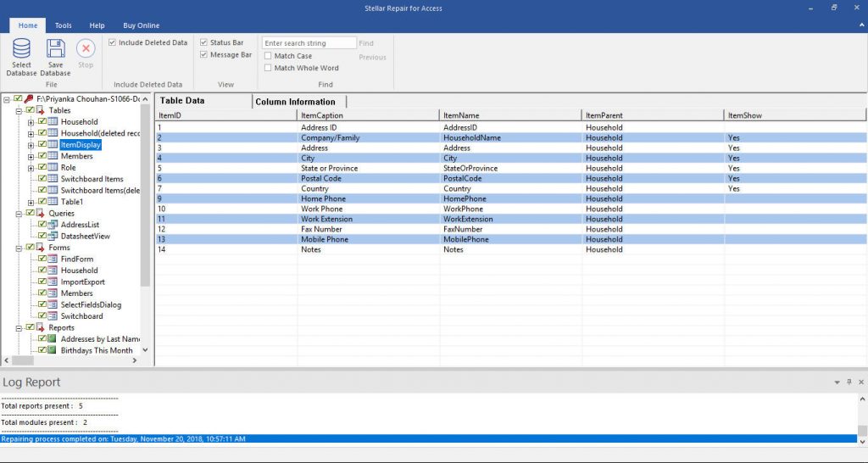Click the Addresses by Last Name report icon

[x=53, y=338]
